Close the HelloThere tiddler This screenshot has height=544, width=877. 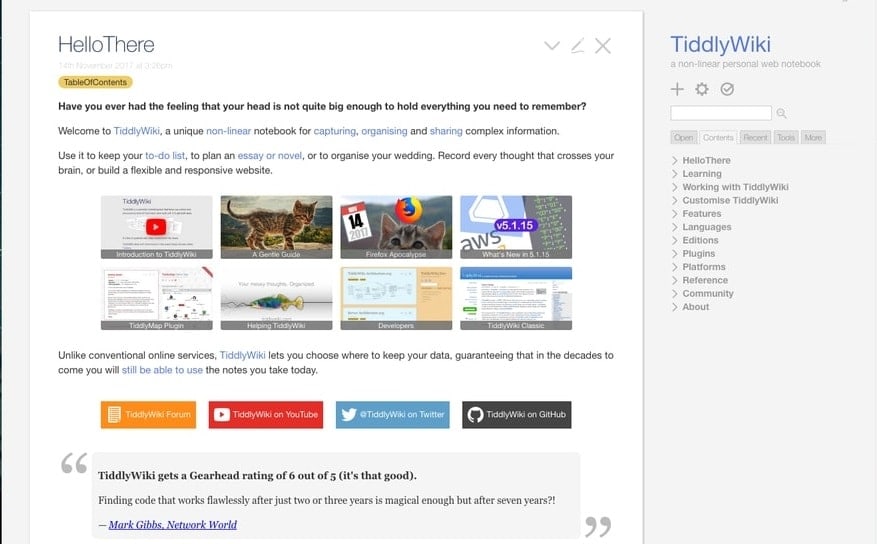(x=602, y=46)
